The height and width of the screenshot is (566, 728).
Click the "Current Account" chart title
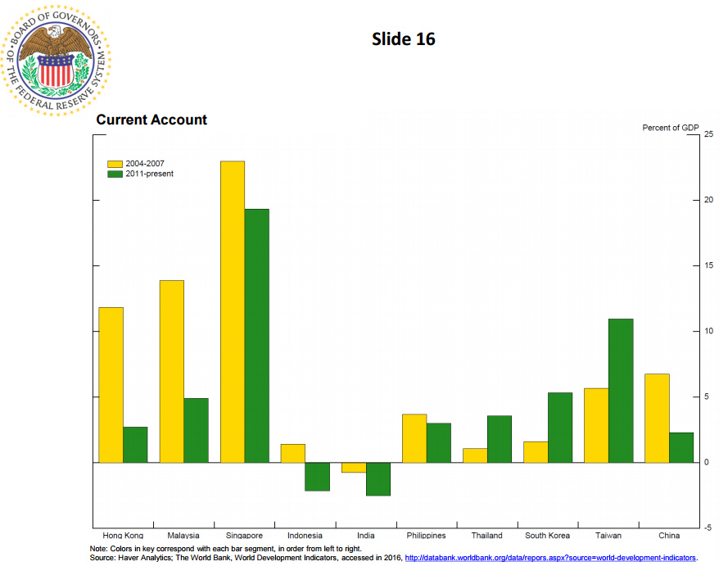151,120
